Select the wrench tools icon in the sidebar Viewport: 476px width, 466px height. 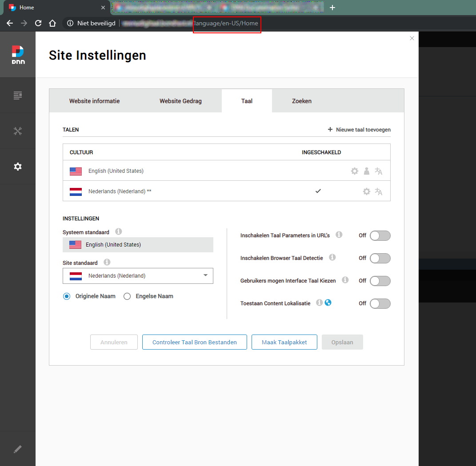point(18,131)
